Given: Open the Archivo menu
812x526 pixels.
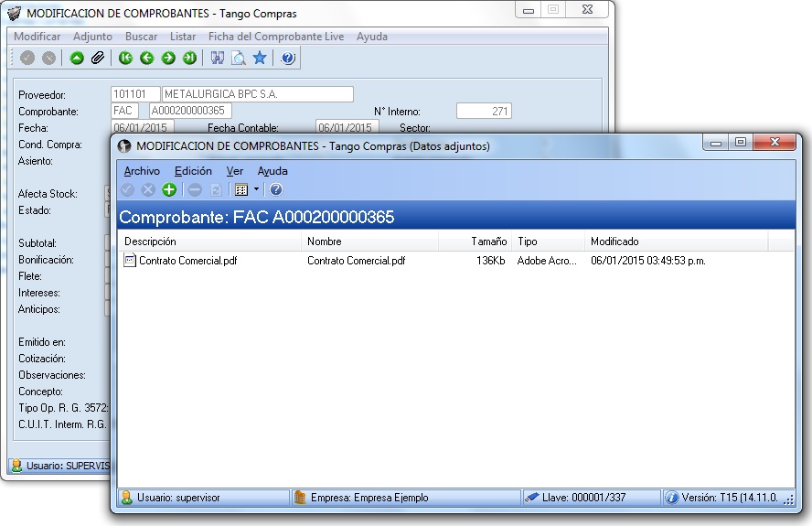Looking at the screenshot, I should (142, 171).
